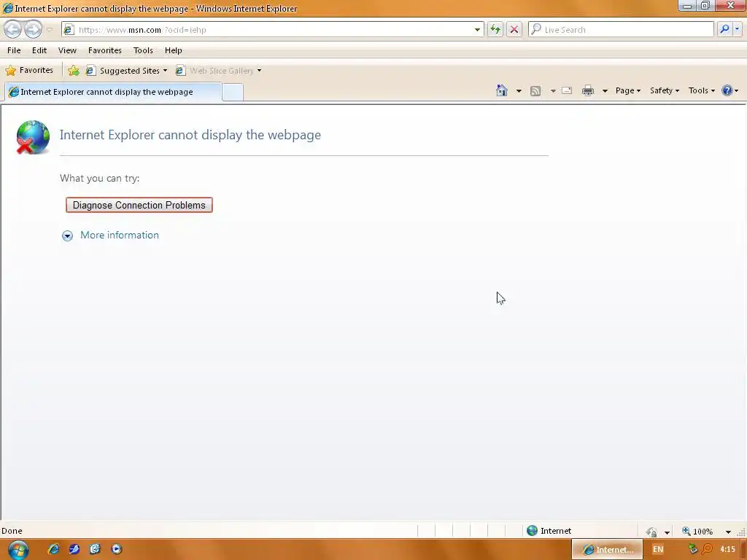Image resolution: width=747 pixels, height=560 pixels.
Task: Open the View menu
Action: click(x=67, y=50)
